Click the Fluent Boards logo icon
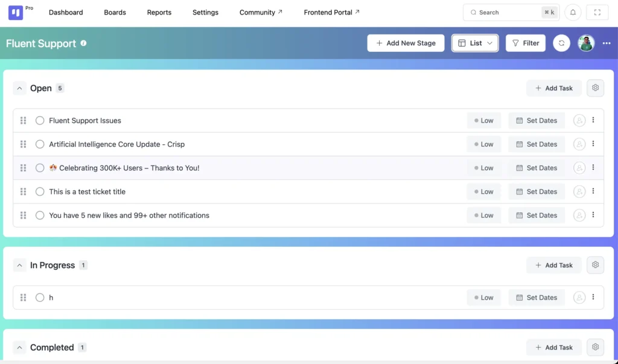The height and width of the screenshot is (364, 618). tap(16, 13)
